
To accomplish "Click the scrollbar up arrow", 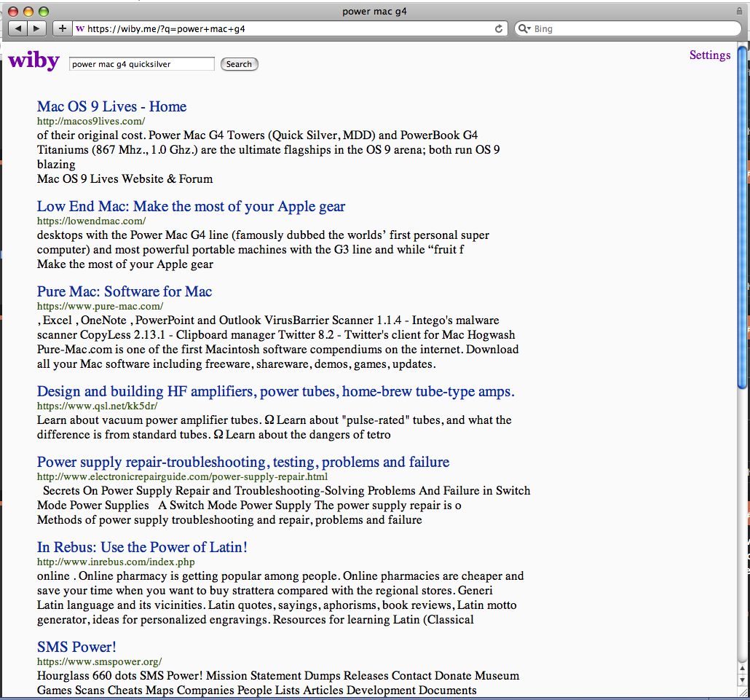I will [x=742, y=669].
